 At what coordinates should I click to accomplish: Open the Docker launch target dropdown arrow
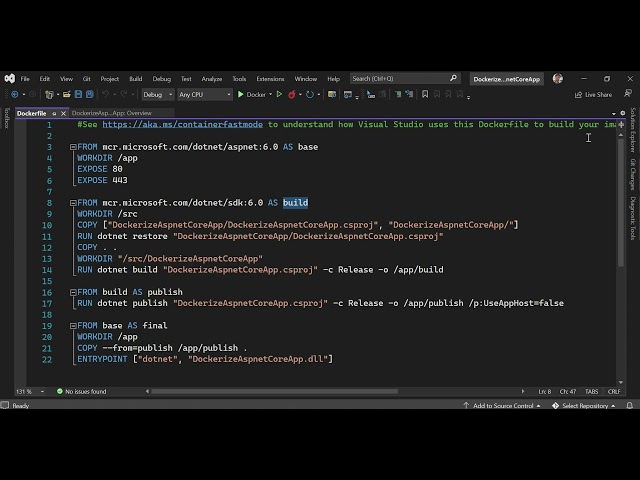270,95
